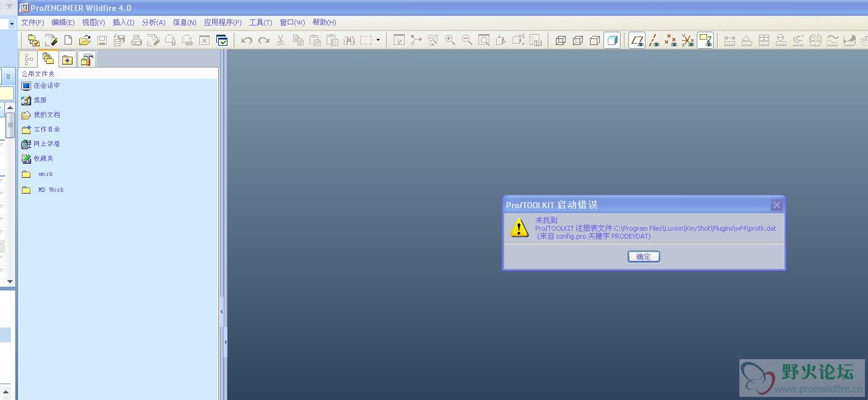Click the refit zoom-to-fit icon

click(484, 41)
